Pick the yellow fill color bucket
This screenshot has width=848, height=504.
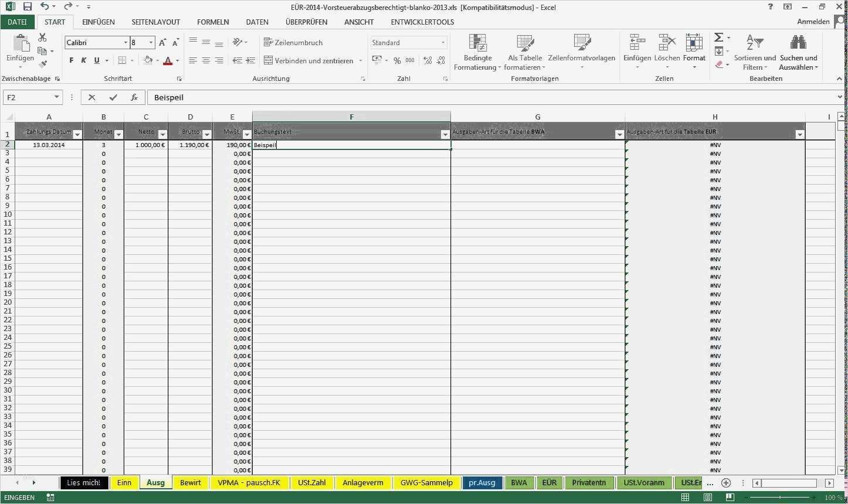148,60
